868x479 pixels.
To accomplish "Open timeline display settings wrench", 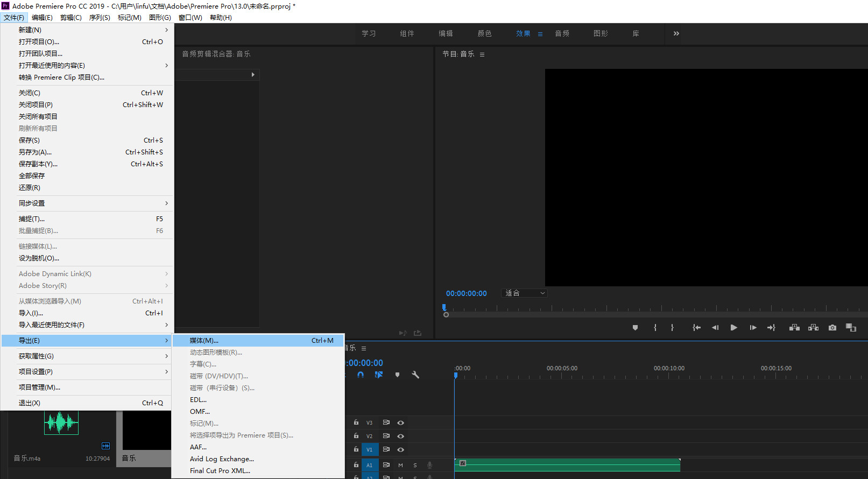I will pyautogui.click(x=415, y=375).
